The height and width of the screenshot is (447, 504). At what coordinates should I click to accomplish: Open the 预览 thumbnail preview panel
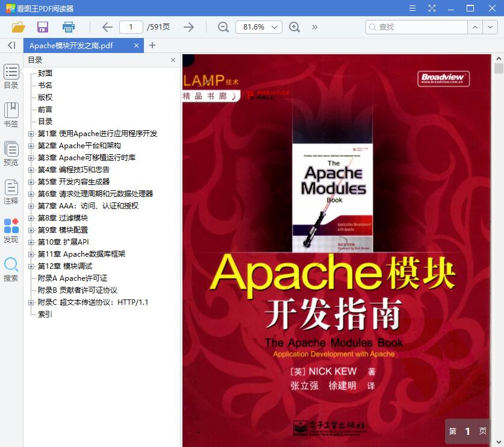[11, 154]
